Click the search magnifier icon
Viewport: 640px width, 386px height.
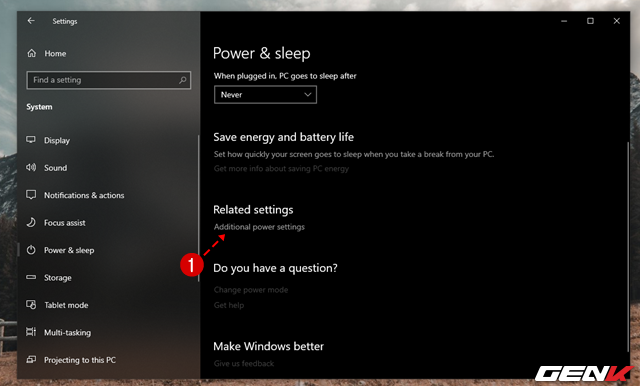[182, 80]
